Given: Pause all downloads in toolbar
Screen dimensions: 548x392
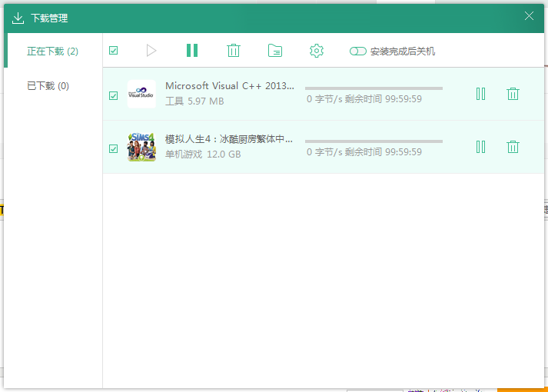Looking at the screenshot, I should click(x=192, y=51).
